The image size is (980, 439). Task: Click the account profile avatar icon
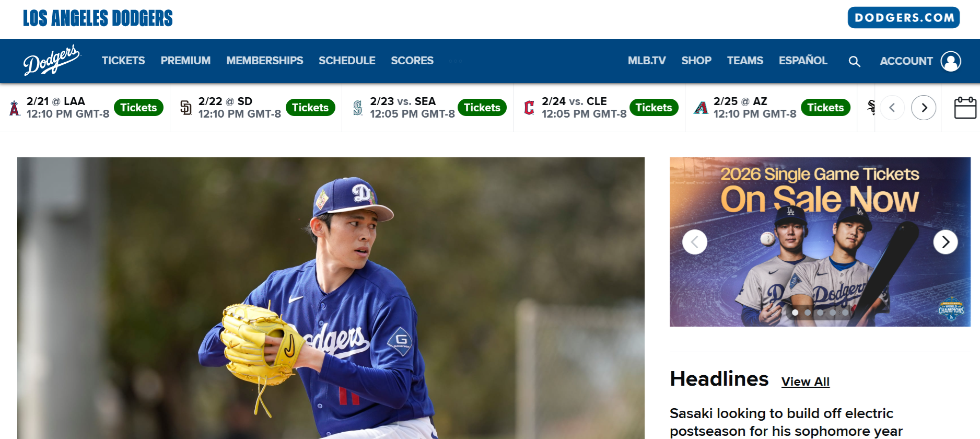[x=951, y=61]
